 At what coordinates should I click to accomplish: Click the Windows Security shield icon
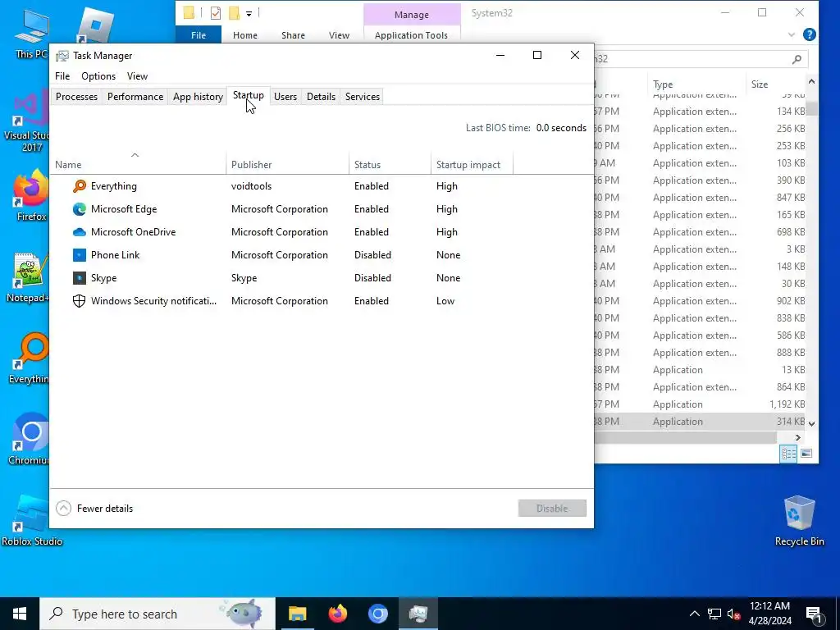click(80, 301)
